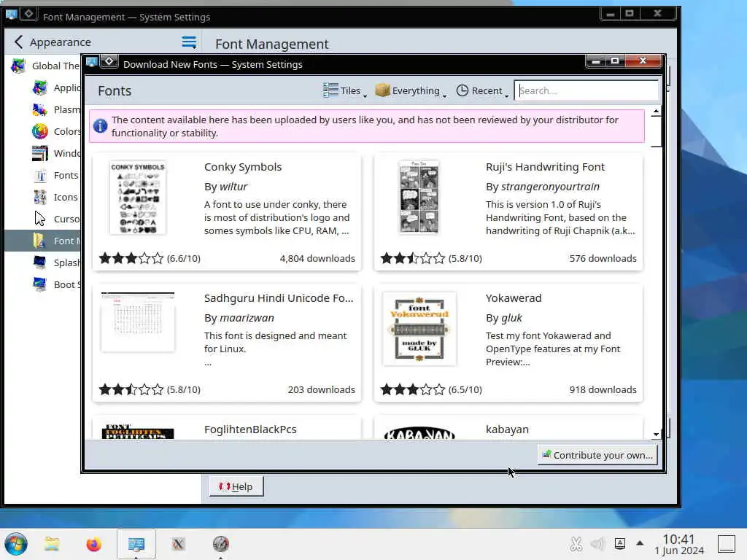Click the scissors clipboard tray icon
The image size is (747, 560).
(576, 543)
